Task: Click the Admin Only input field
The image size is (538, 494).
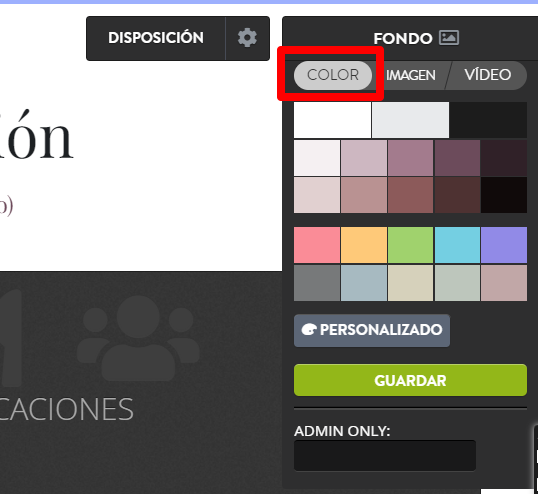Action: (385, 456)
